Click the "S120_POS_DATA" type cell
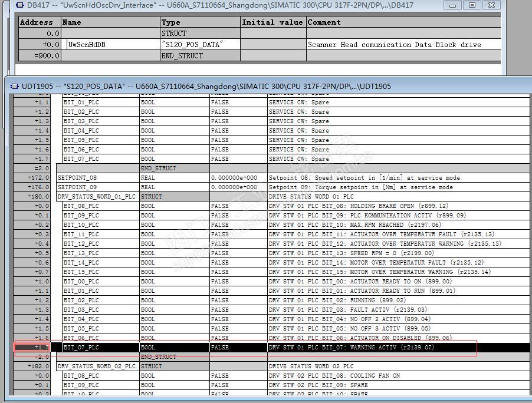This screenshot has width=532, height=403. [x=200, y=44]
